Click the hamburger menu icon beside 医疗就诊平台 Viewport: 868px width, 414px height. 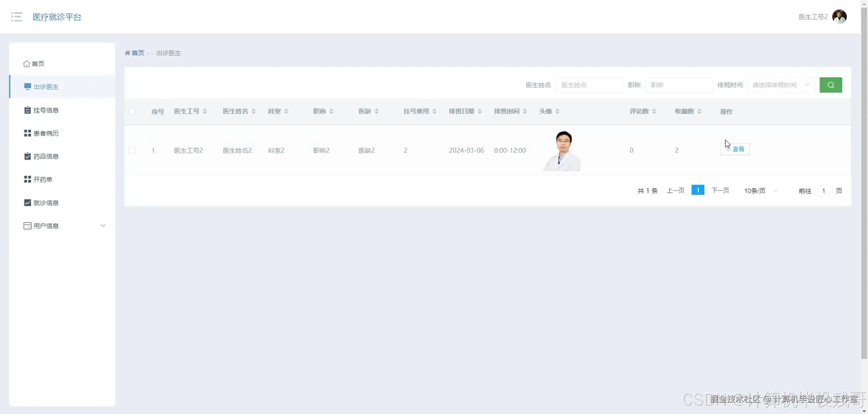click(x=16, y=16)
